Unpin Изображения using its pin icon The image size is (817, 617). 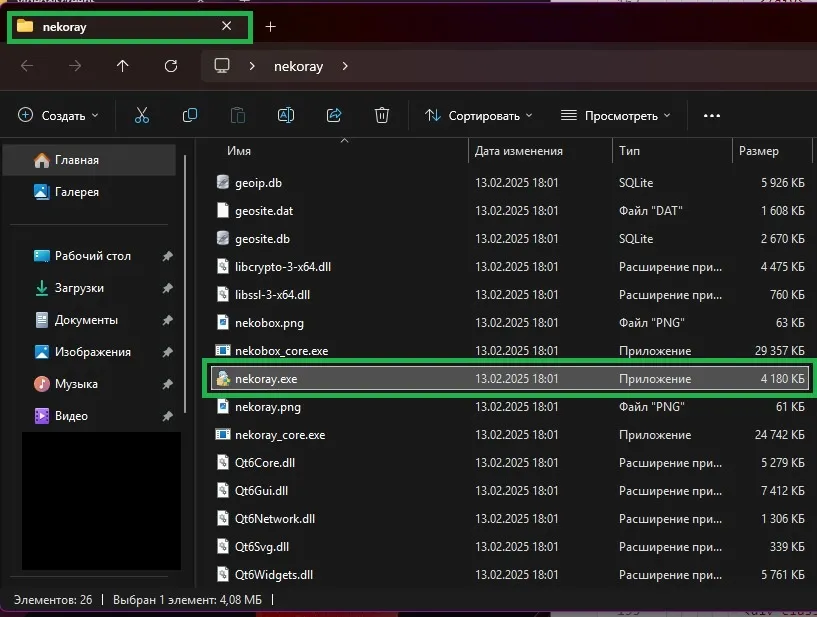click(x=167, y=352)
